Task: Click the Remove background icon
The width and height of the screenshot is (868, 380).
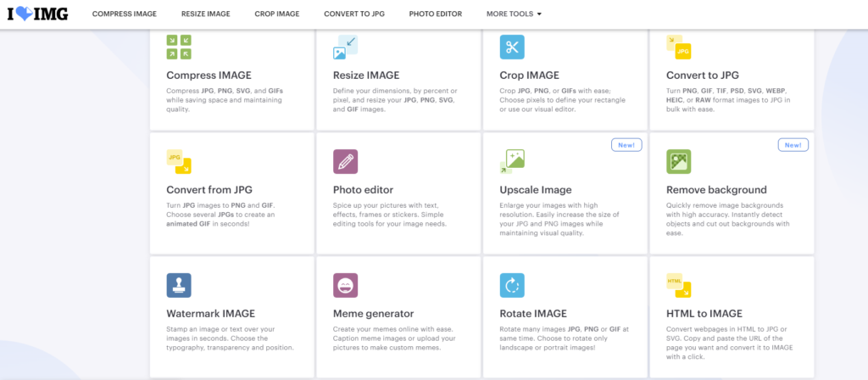Action: pyautogui.click(x=678, y=161)
